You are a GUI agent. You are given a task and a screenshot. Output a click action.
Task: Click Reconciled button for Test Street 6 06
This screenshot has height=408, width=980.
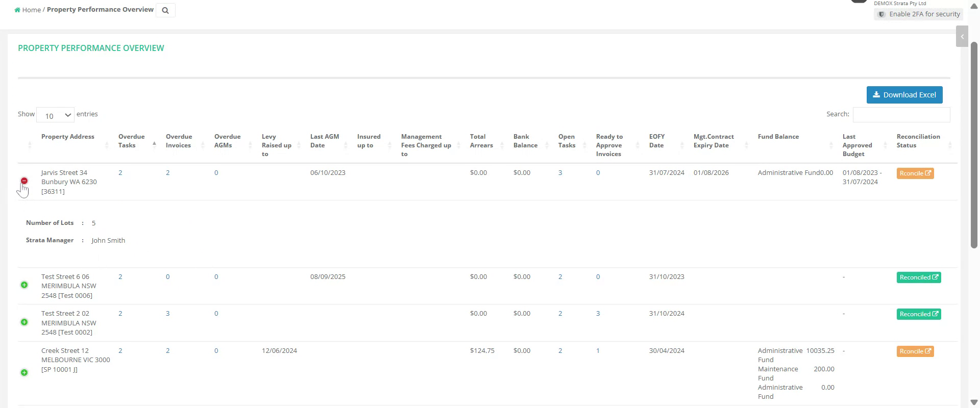coord(919,277)
